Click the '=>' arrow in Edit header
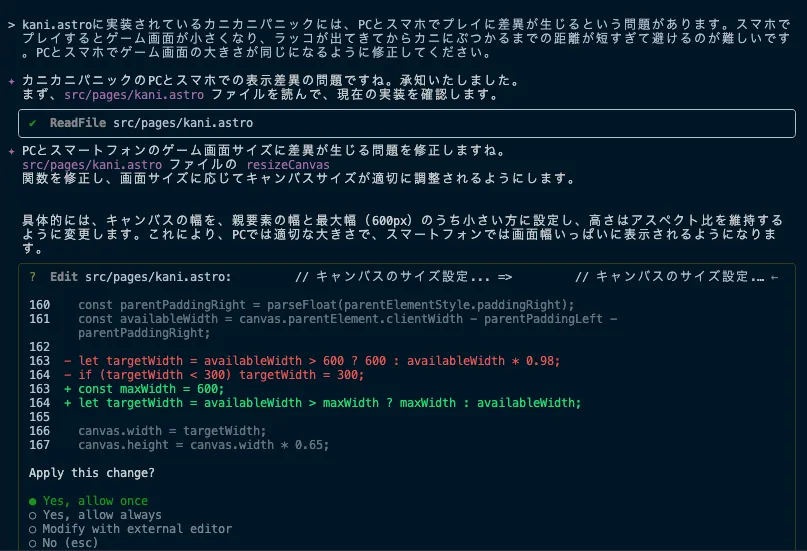 pos(505,277)
